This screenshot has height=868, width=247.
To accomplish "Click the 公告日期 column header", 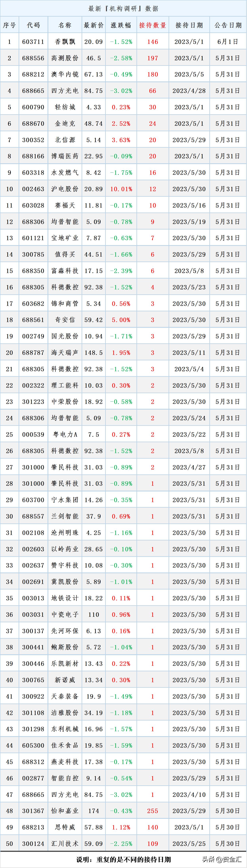I will click(x=228, y=25).
